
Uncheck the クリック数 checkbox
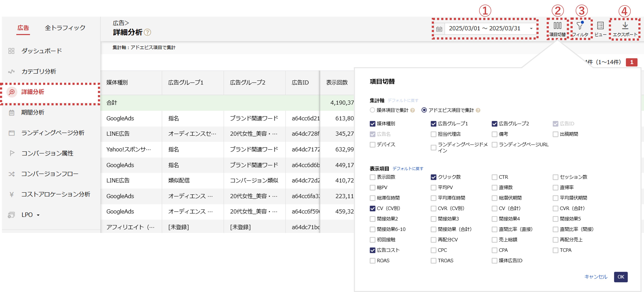click(x=433, y=177)
